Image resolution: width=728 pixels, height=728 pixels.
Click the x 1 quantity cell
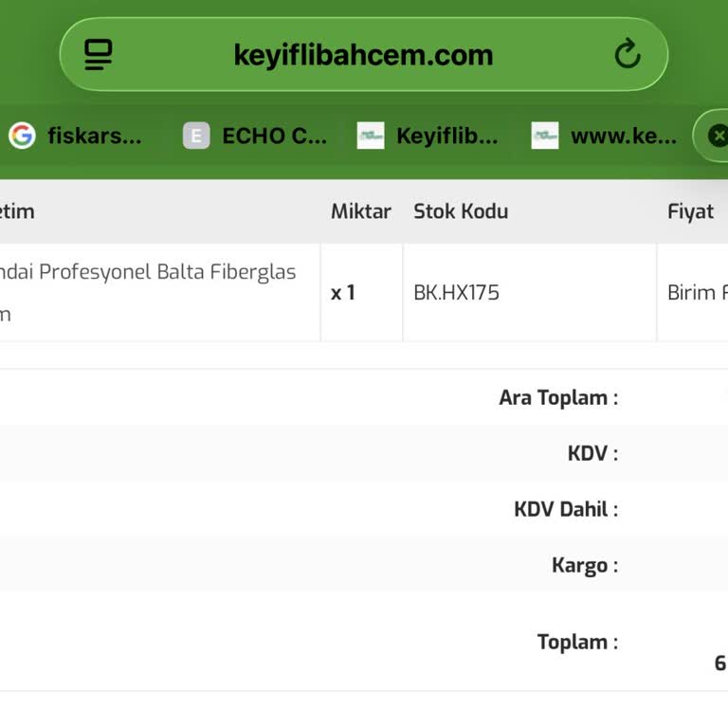click(x=362, y=293)
